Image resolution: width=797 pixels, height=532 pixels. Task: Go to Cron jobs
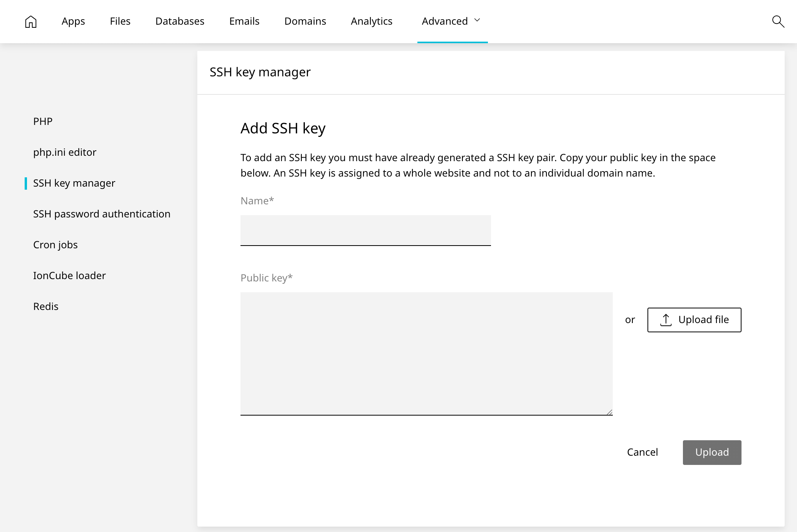click(x=55, y=245)
